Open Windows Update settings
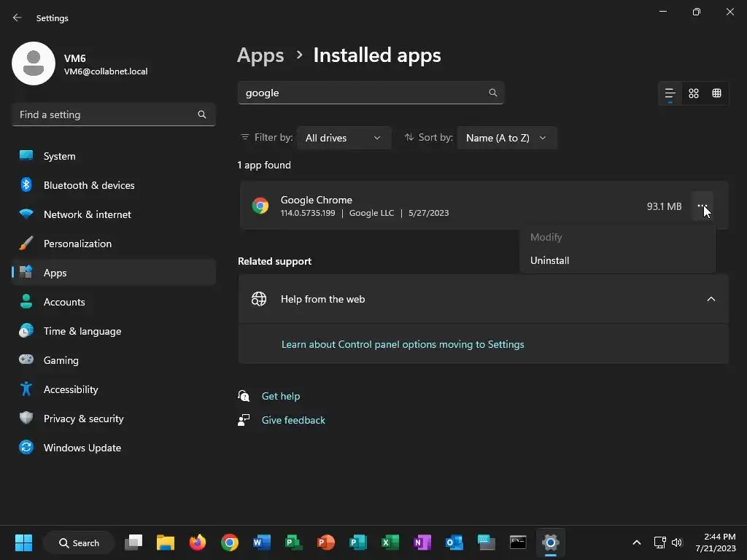 pos(113,448)
